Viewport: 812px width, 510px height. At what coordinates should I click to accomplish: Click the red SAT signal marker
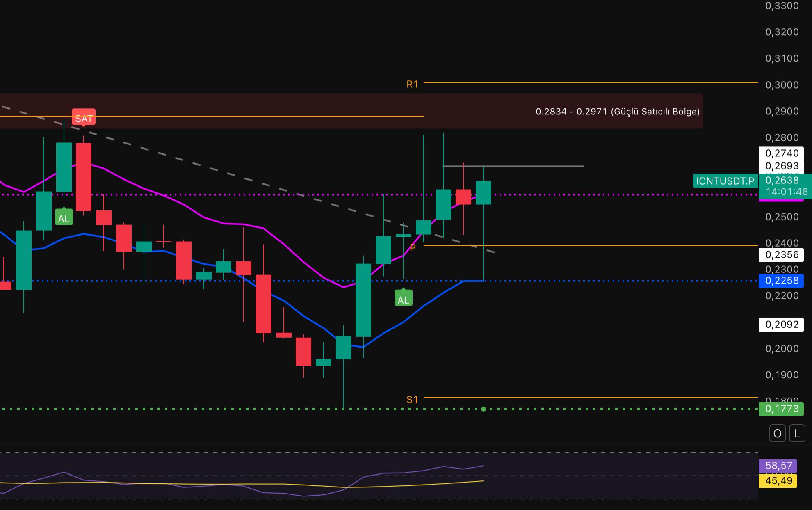[84, 118]
